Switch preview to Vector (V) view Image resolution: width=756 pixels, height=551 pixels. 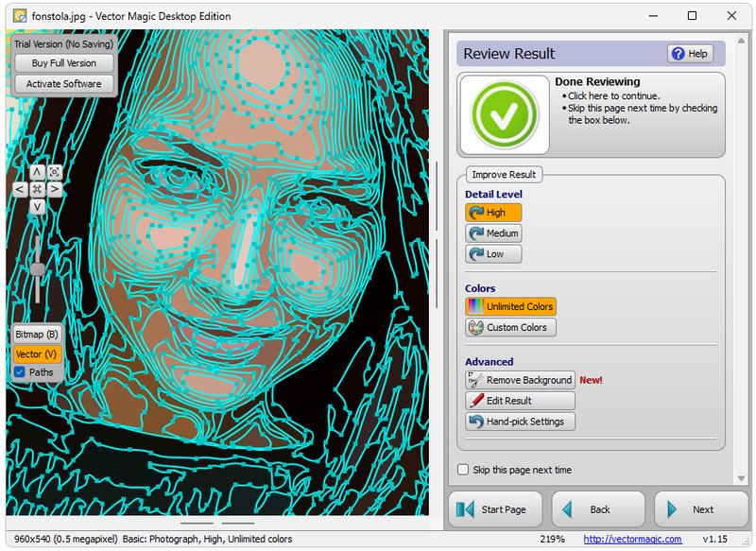coord(37,354)
